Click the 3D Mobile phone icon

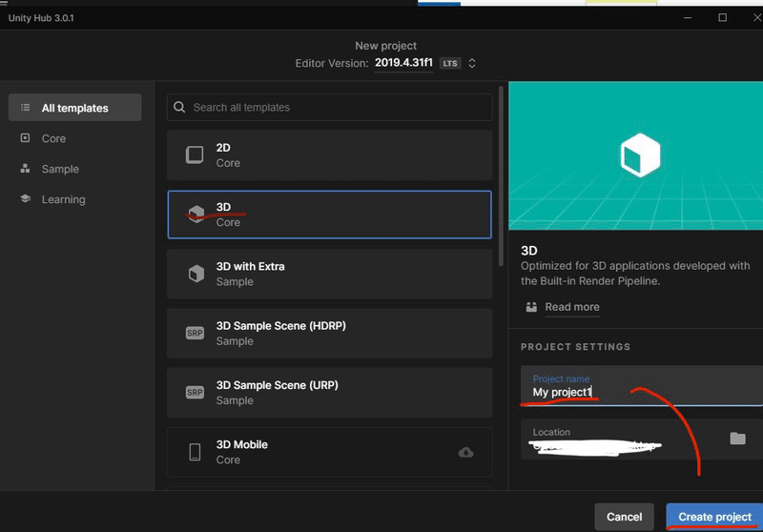coord(195,452)
